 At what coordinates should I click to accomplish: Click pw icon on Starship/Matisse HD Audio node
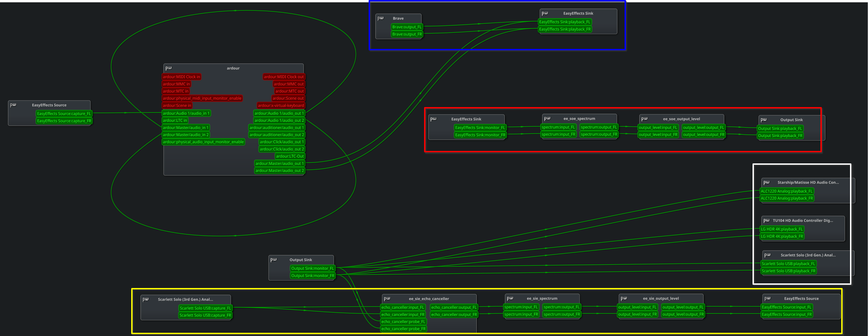coord(767,183)
